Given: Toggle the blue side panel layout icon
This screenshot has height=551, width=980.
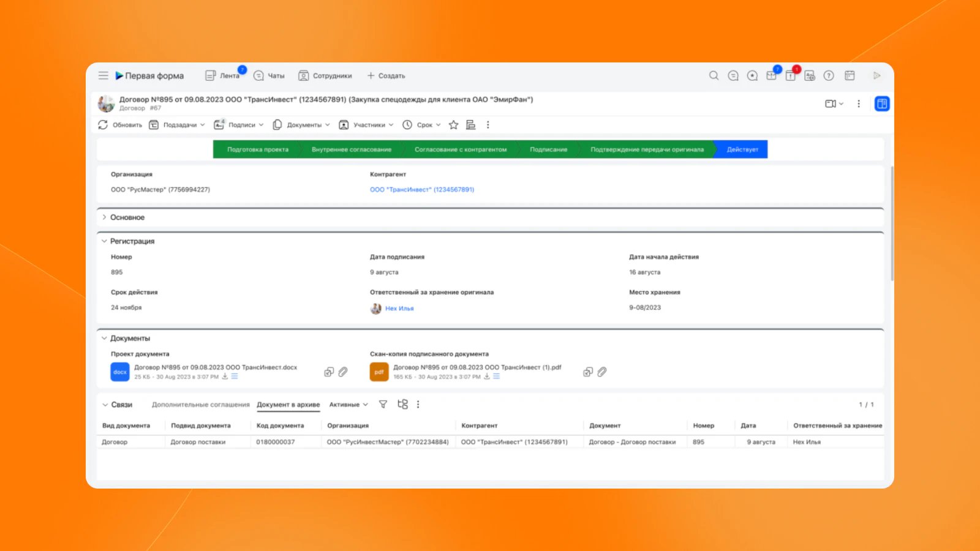Looking at the screenshot, I should [x=882, y=103].
